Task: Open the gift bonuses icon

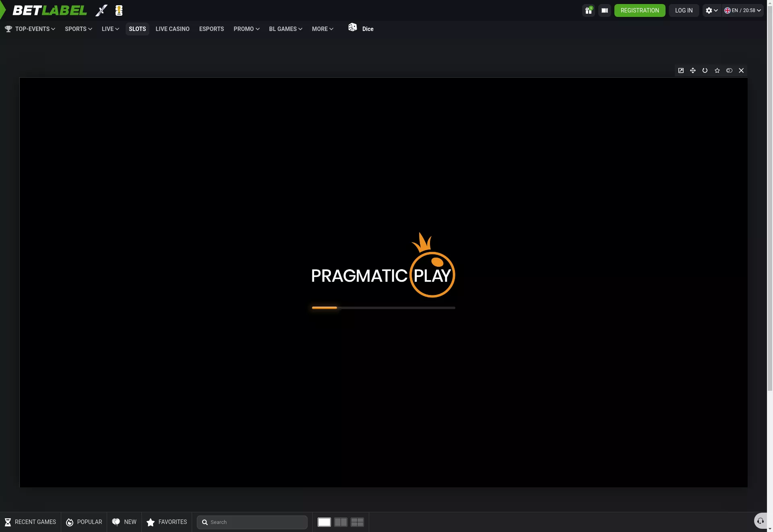Action: 589,10
